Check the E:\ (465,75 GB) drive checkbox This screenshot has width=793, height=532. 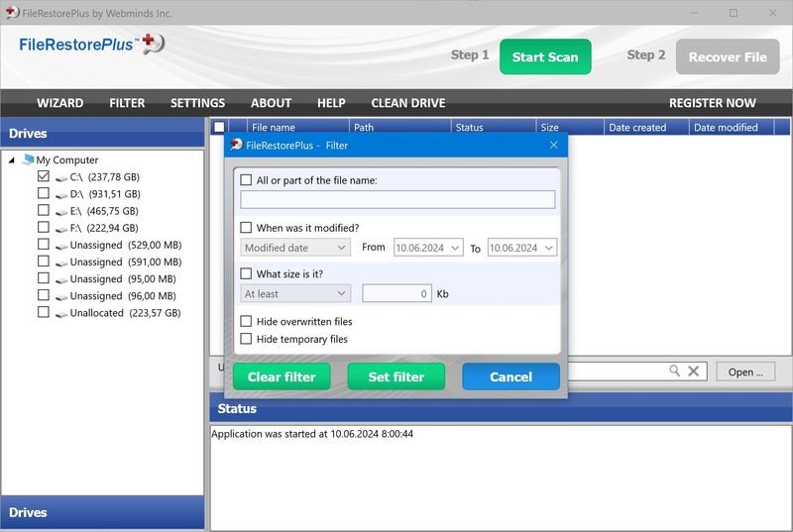[x=44, y=210]
